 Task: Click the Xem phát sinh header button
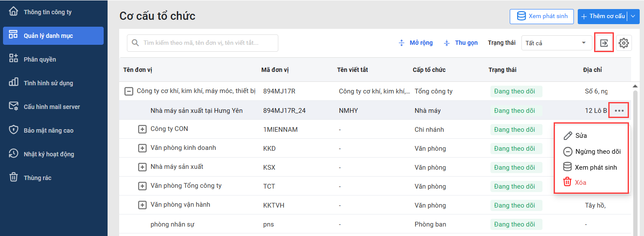coord(542,16)
